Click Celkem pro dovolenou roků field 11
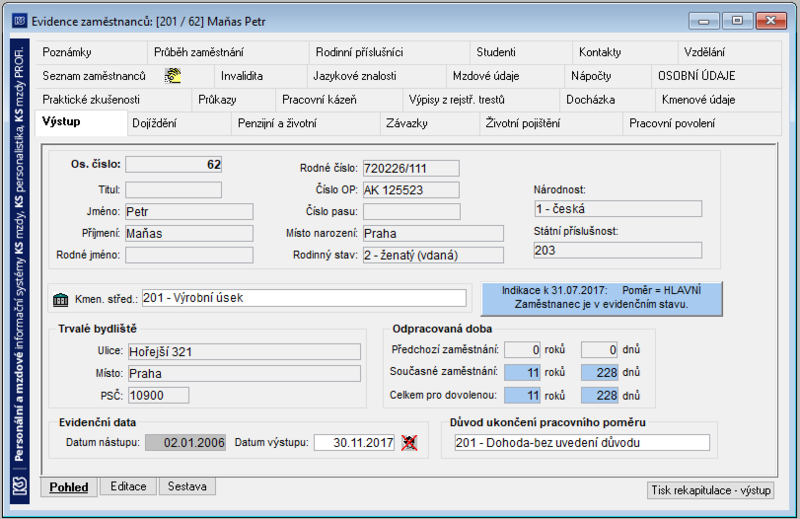This screenshot has height=519, width=800. (522, 396)
